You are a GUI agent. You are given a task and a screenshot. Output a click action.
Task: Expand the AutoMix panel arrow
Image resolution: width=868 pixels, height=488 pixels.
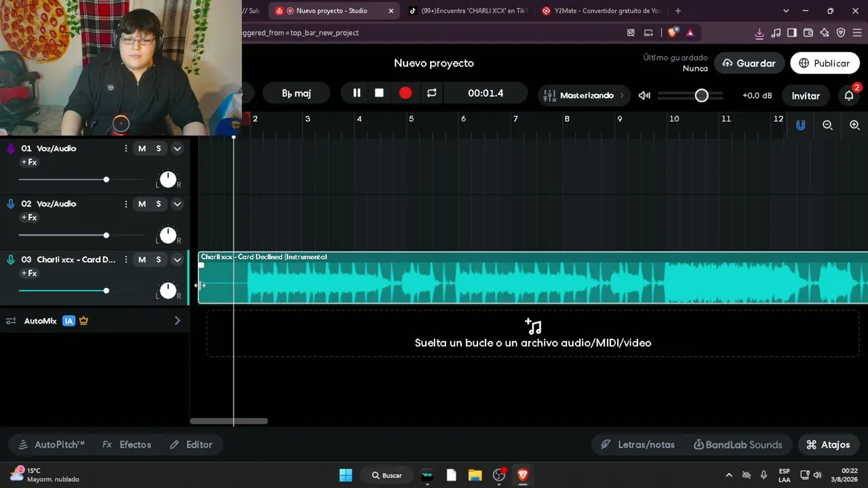click(178, 321)
